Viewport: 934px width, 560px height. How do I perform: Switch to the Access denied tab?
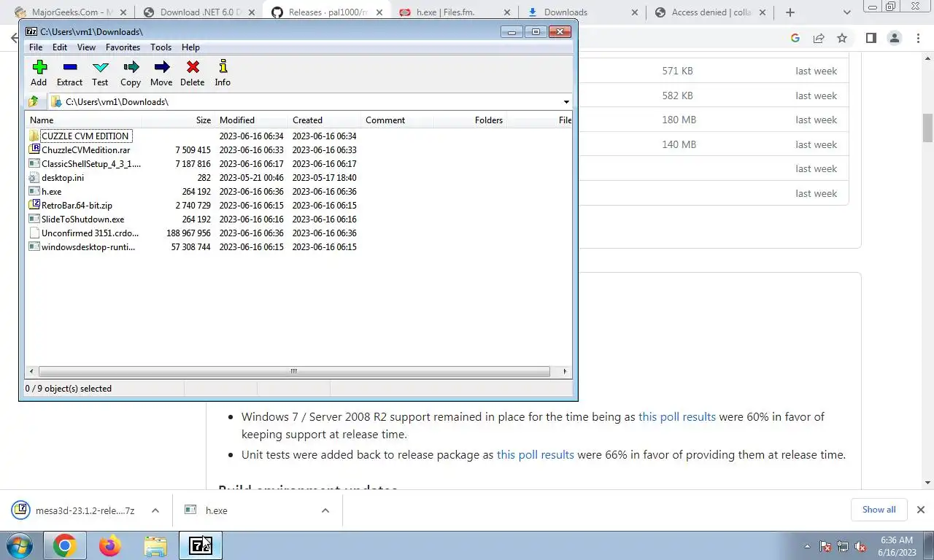click(x=709, y=12)
